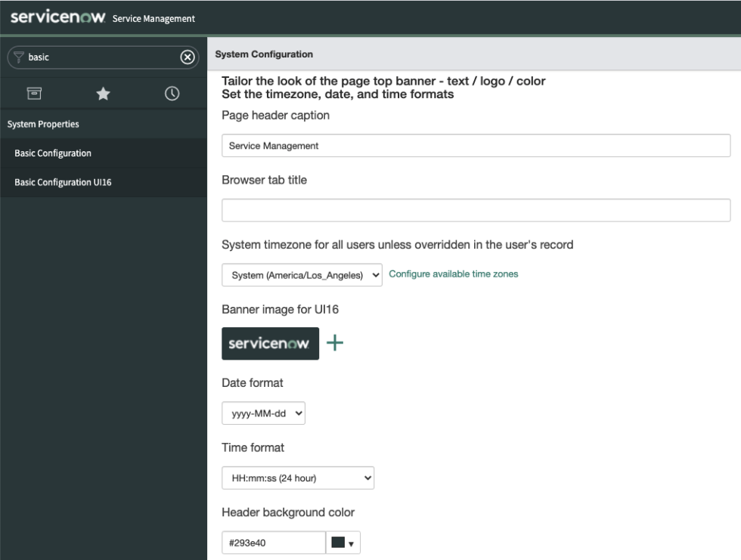Open the History clock tab
741x560 pixels.
(x=172, y=94)
